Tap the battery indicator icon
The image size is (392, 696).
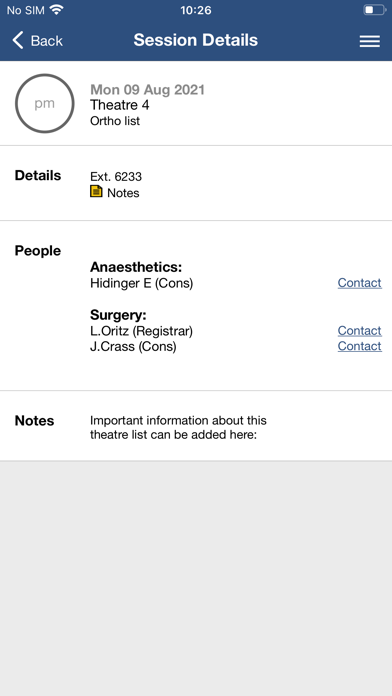[x=374, y=10]
